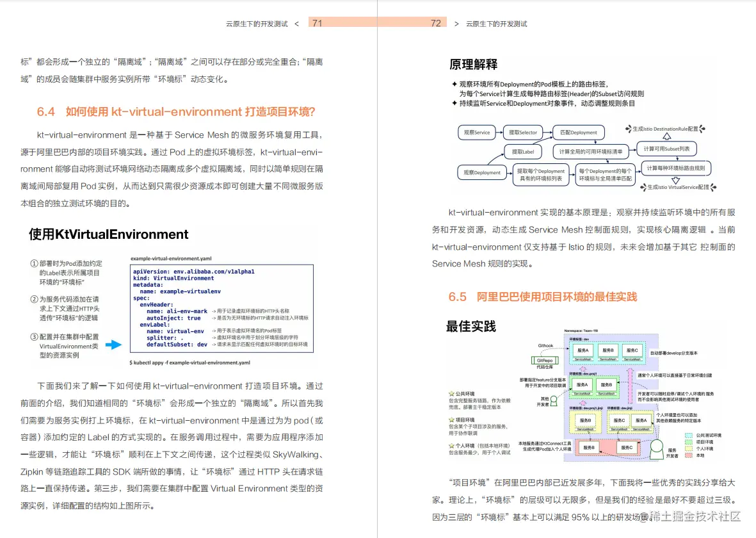
Task: Click the 生成Istio DestinationRule配置 label
Action: click(665, 129)
